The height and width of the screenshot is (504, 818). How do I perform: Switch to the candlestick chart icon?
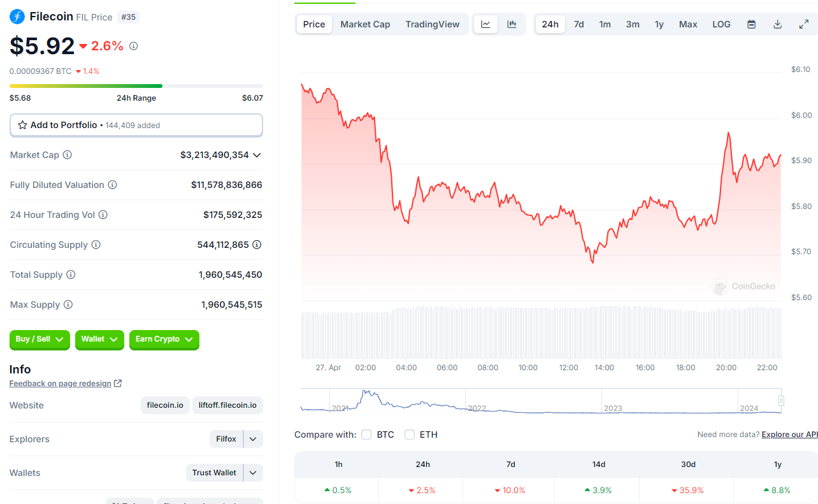tap(512, 24)
